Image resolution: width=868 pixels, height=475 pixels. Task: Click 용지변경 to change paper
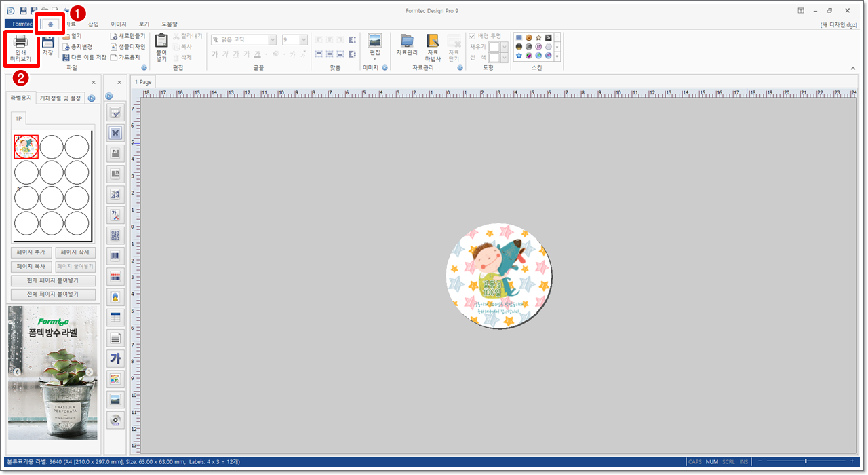pos(77,47)
